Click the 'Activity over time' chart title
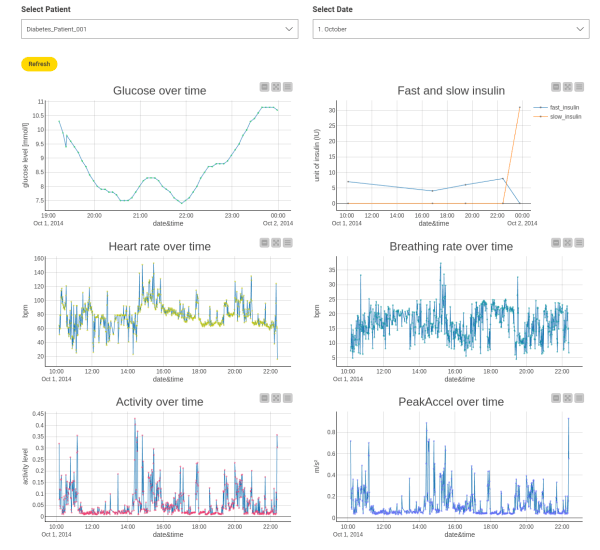600x550 pixels. click(x=160, y=402)
